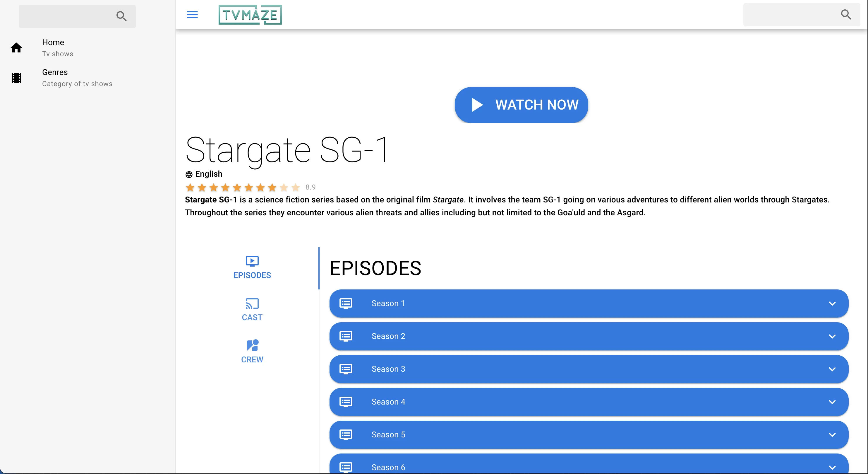
Task: Click the hamburger menu icon
Action: click(x=192, y=15)
